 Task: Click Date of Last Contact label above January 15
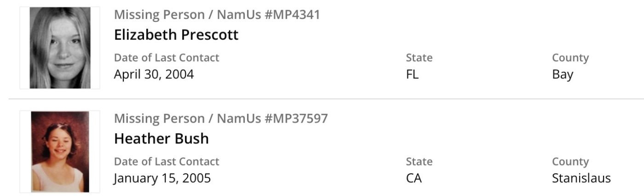pos(167,161)
